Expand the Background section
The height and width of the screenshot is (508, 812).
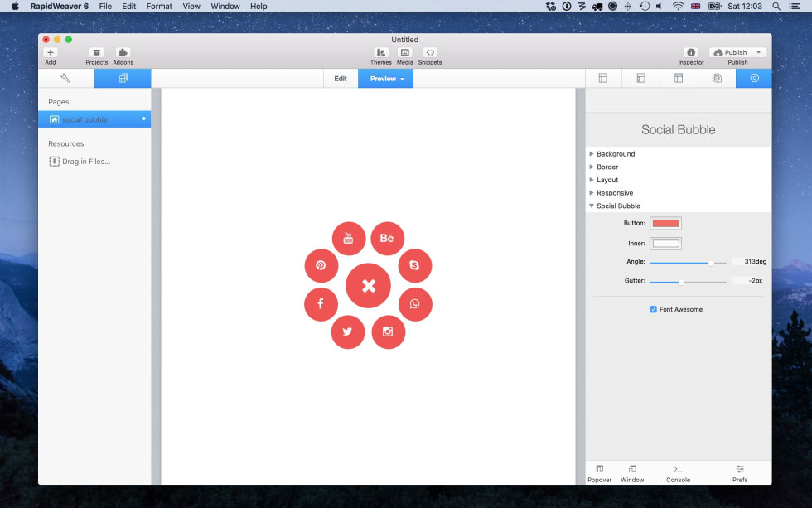point(592,154)
